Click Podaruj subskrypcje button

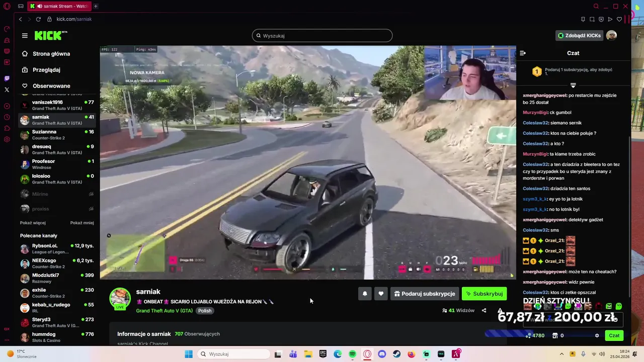click(425, 294)
